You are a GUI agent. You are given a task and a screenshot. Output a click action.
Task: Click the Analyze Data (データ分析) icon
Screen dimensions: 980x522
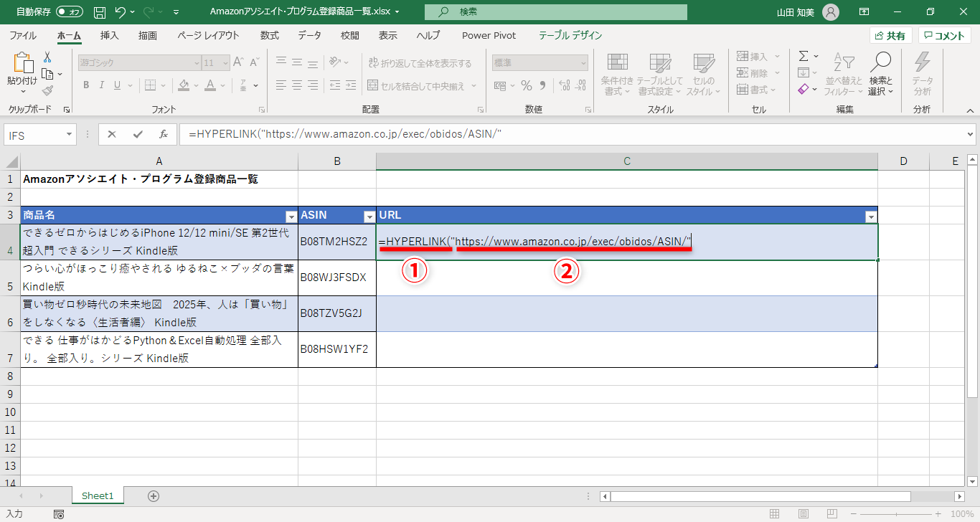coord(923,74)
